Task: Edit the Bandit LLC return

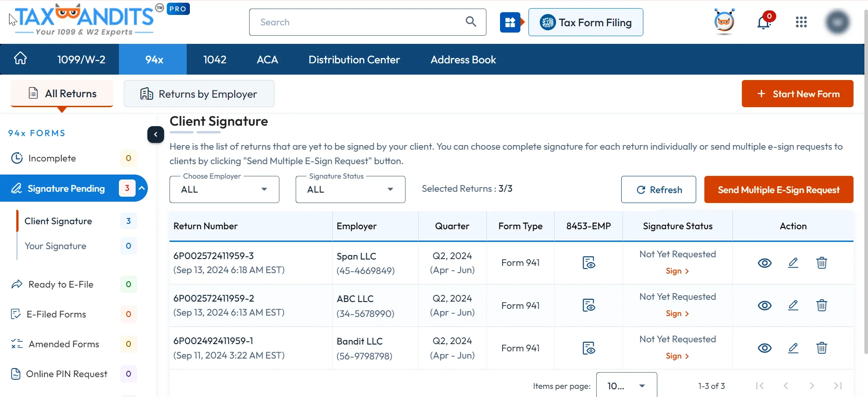Action: coord(793,348)
